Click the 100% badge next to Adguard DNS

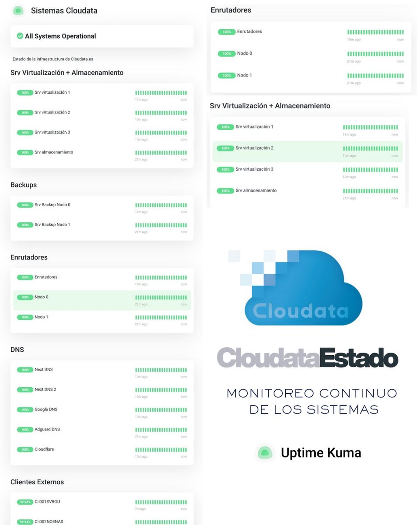25,430
